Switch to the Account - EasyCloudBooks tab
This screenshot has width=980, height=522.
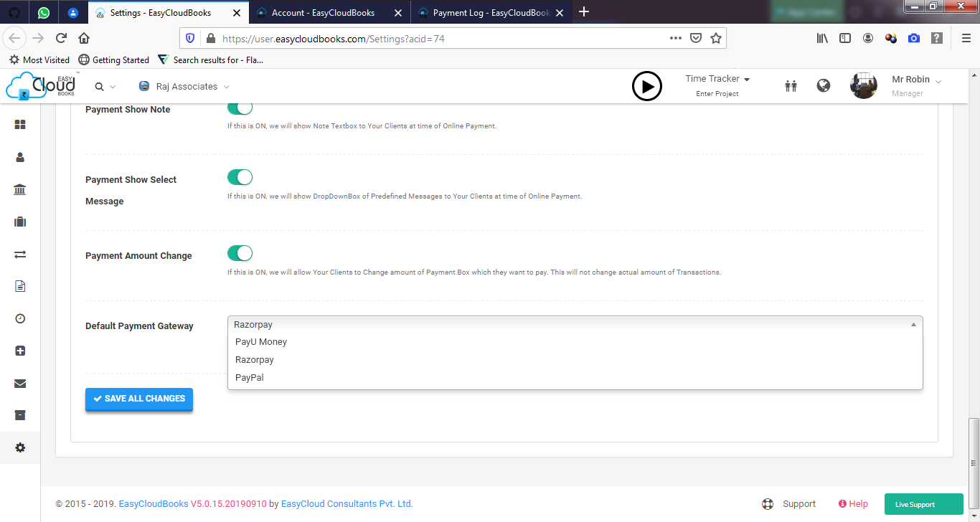point(330,12)
